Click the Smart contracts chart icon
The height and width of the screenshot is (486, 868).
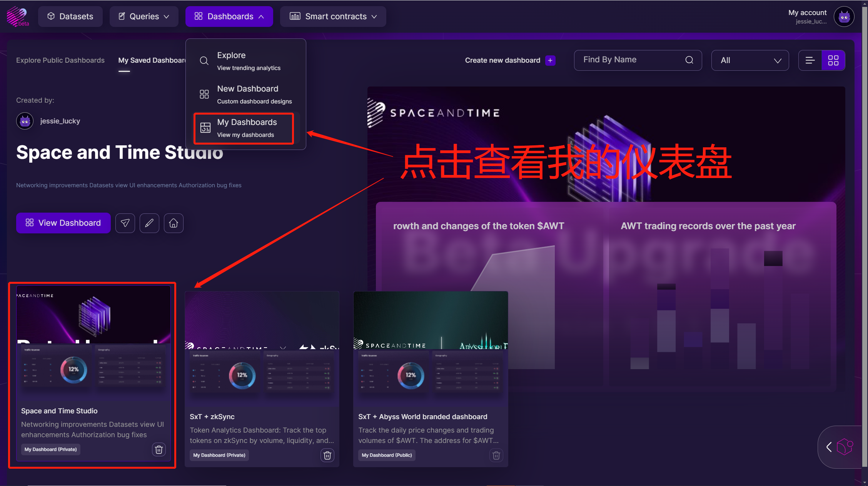[x=295, y=16]
